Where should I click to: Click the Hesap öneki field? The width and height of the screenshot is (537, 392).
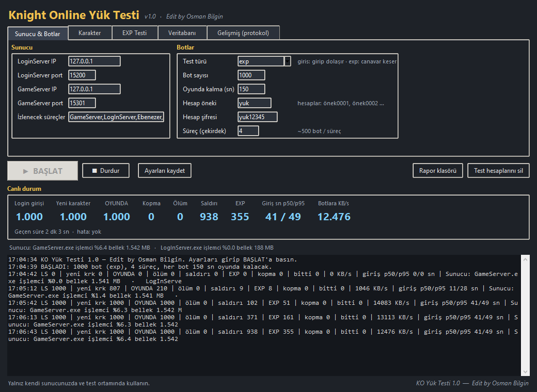click(x=255, y=103)
